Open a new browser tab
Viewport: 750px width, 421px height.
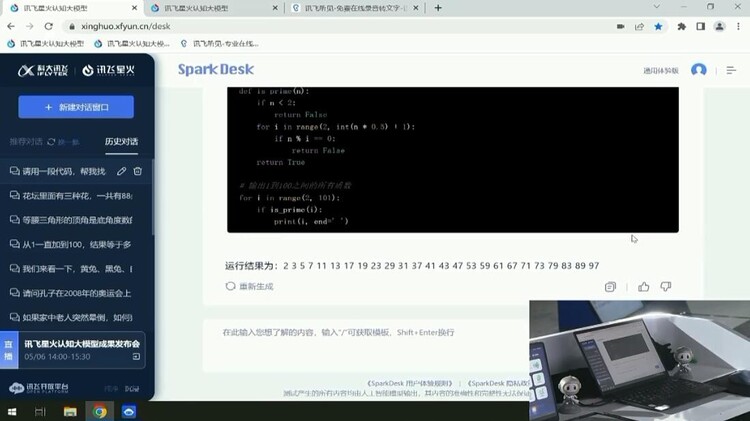coord(438,8)
